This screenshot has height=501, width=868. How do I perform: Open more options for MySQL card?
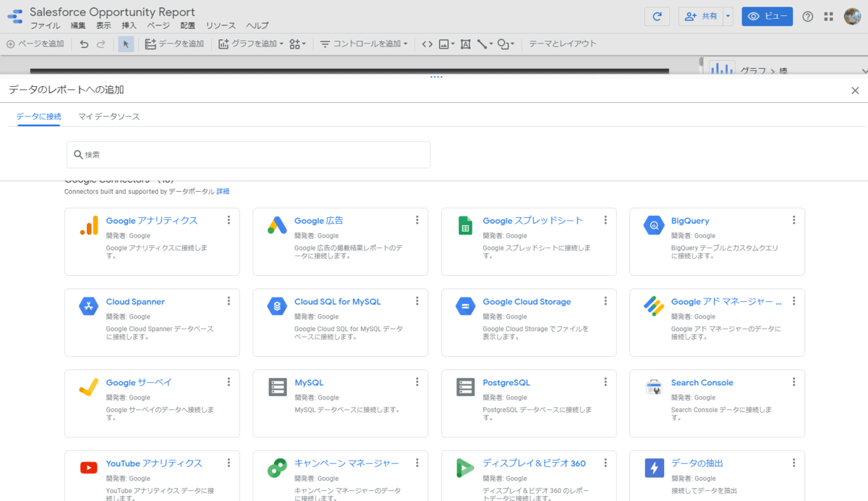pos(417,382)
